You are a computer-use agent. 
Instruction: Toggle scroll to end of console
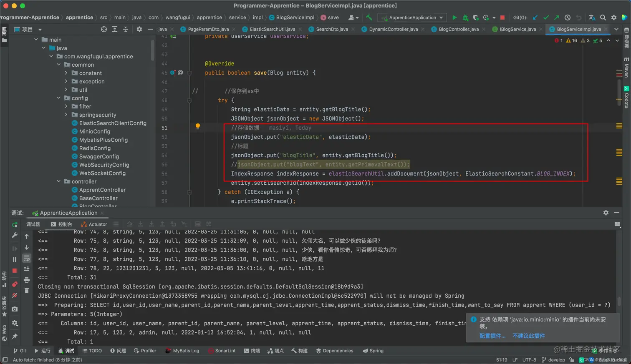point(27,269)
